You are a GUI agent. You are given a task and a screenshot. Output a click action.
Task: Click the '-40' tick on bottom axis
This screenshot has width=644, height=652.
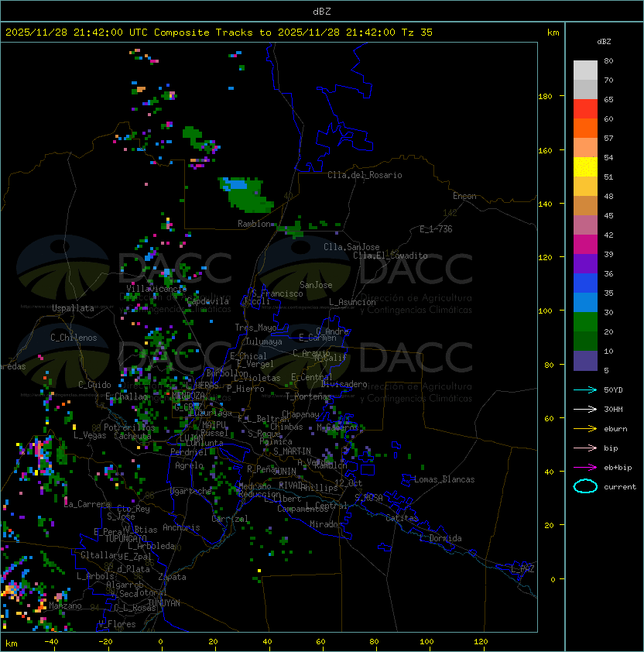[x=51, y=642]
